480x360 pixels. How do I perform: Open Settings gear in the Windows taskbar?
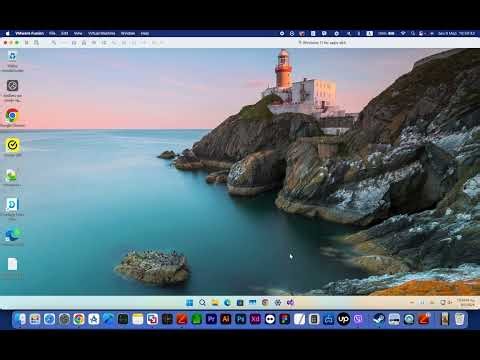[x=278, y=303]
